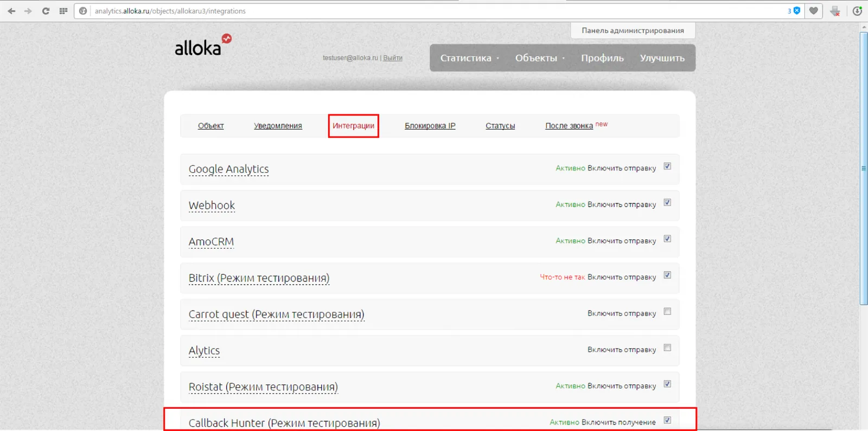Enable the Alytics sending checkbox
868x431 pixels.
(667, 348)
